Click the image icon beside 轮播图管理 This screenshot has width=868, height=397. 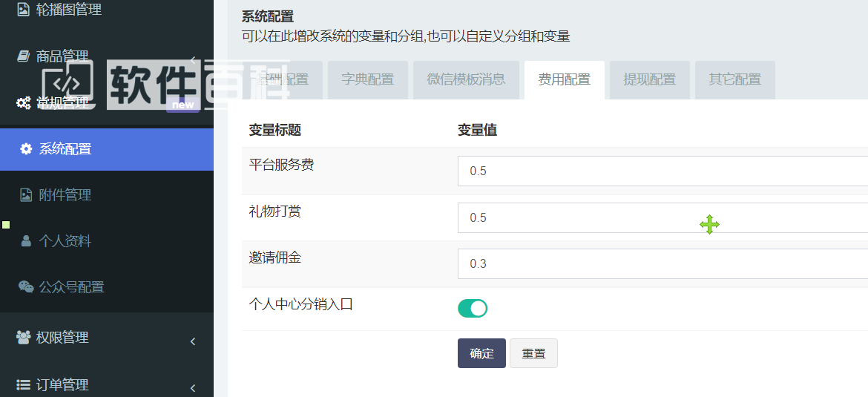23,10
